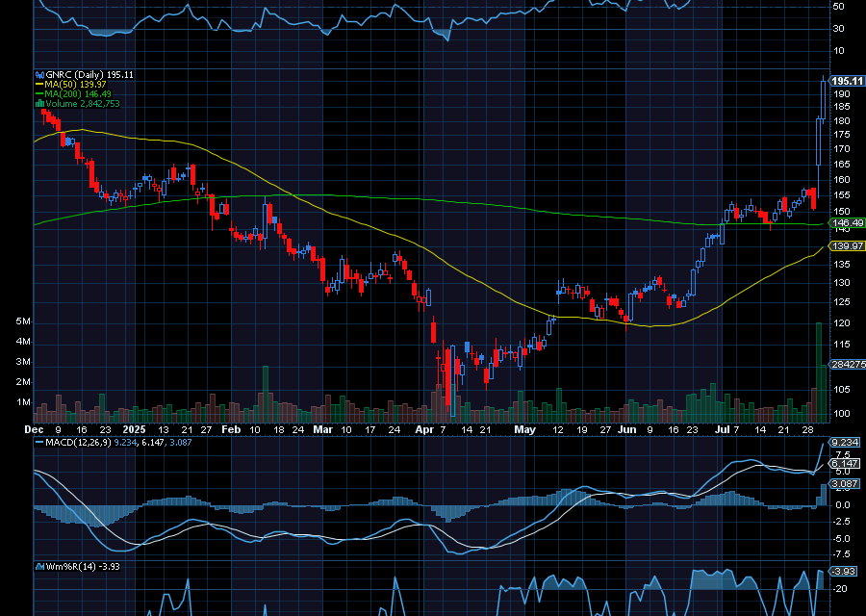Click the Apr label on date axis

(x=424, y=430)
